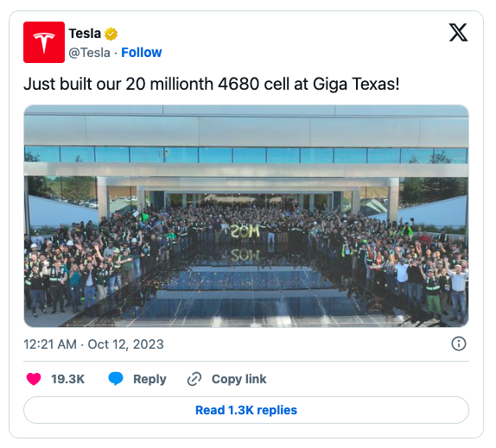Screen dimensions: 496x448
Task: Open the Giga Texas crowd photo
Action: pos(246,216)
